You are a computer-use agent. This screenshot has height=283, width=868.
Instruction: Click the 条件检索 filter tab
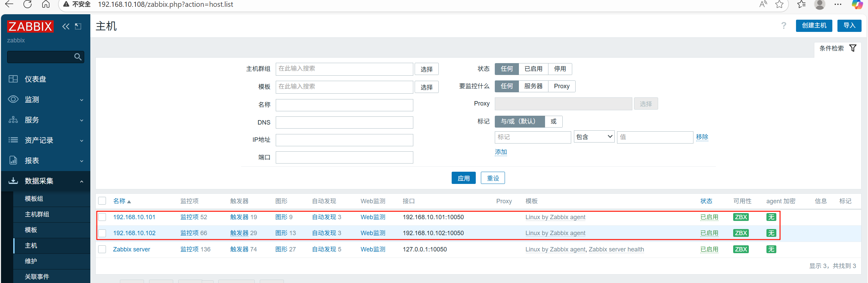tap(837, 48)
